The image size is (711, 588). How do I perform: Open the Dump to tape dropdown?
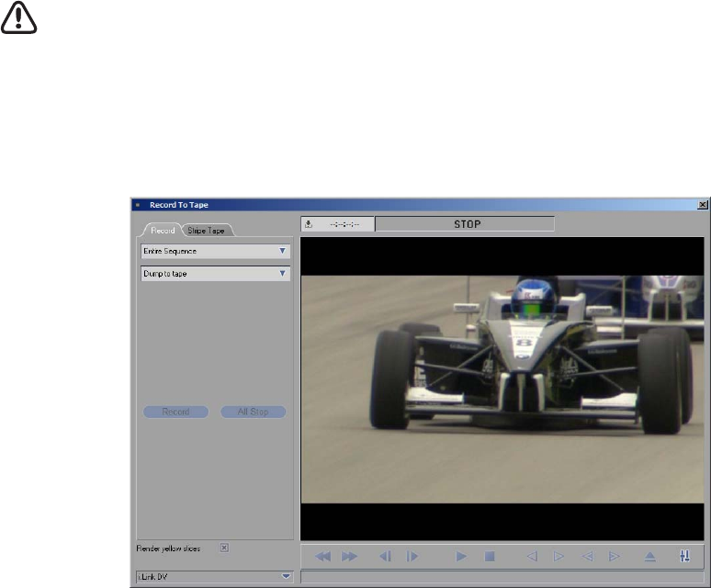[x=215, y=274]
